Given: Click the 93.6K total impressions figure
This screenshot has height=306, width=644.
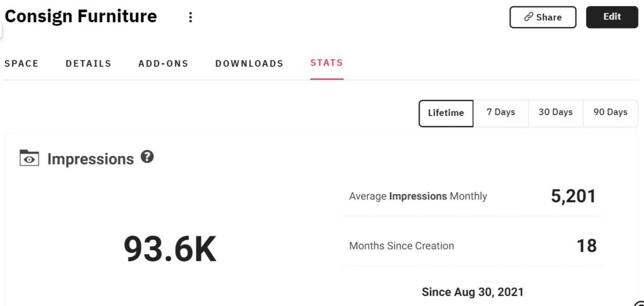Looking at the screenshot, I should [170, 249].
